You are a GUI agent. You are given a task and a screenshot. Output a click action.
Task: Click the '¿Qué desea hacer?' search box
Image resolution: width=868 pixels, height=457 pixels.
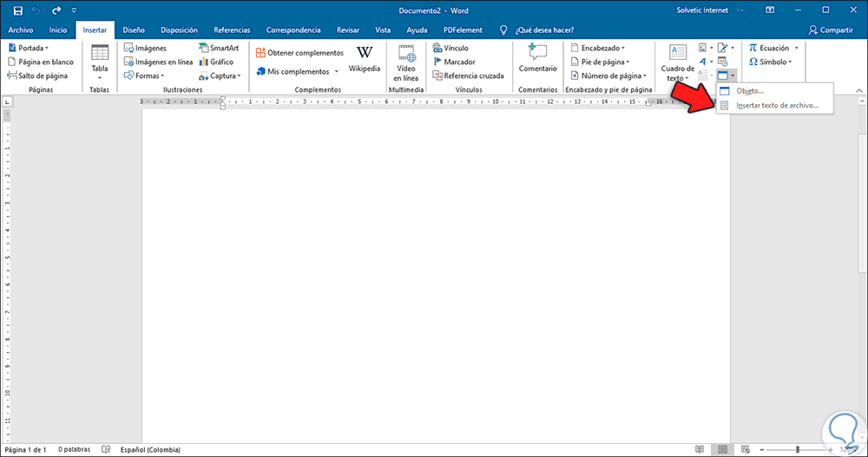pos(545,29)
